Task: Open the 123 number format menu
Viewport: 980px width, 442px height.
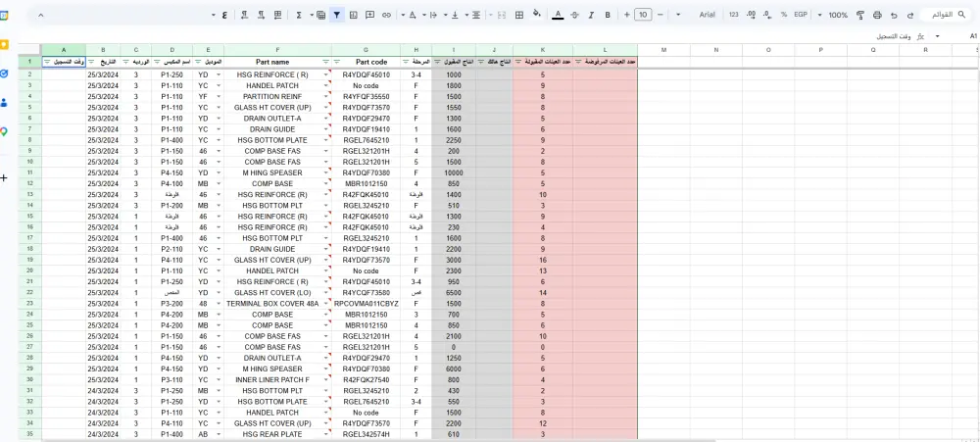Action: 734,15
